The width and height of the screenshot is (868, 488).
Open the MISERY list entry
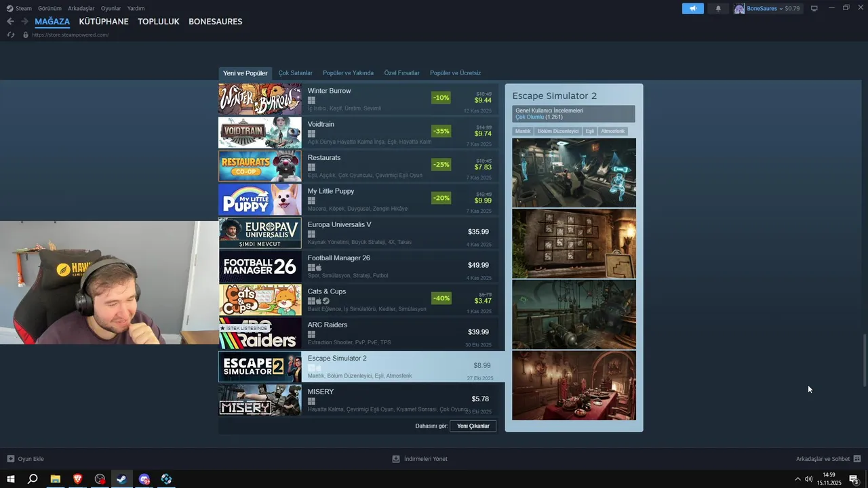(358, 400)
